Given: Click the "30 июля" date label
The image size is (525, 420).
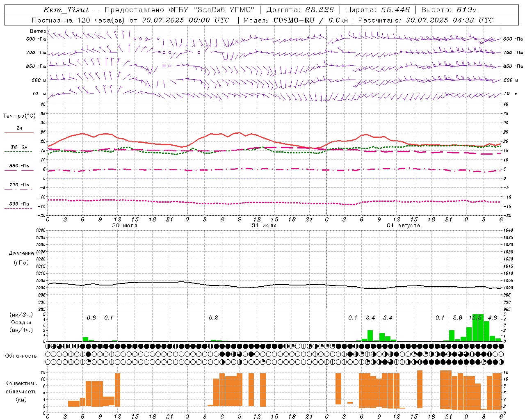Looking at the screenshot, I should point(125,226).
